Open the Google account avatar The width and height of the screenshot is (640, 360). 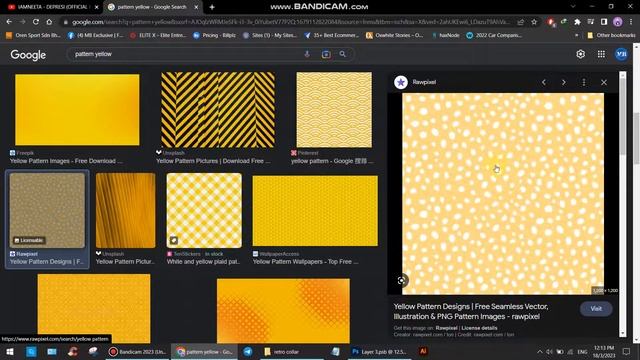621,54
